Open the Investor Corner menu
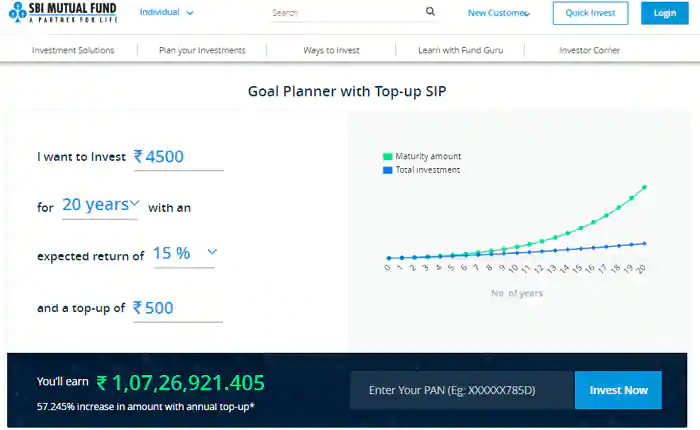Image resolution: width=700 pixels, height=430 pixels. coord(589,50)
